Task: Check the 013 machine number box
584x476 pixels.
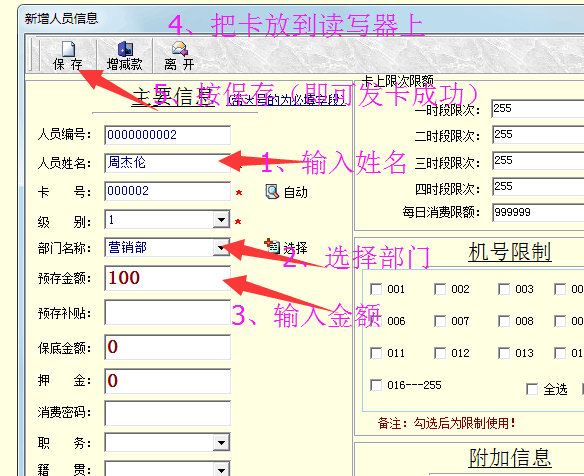Action: click(x=504, y=353)
